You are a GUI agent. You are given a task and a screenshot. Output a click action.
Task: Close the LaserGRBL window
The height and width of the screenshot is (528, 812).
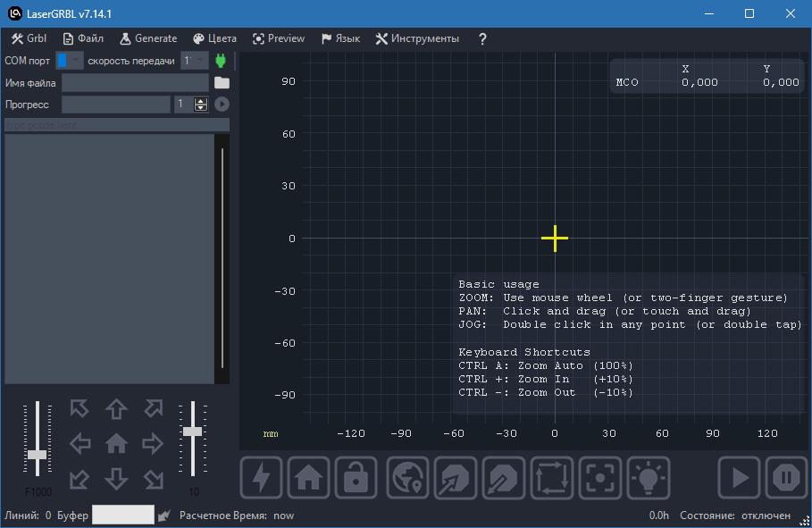pos(791,13)
